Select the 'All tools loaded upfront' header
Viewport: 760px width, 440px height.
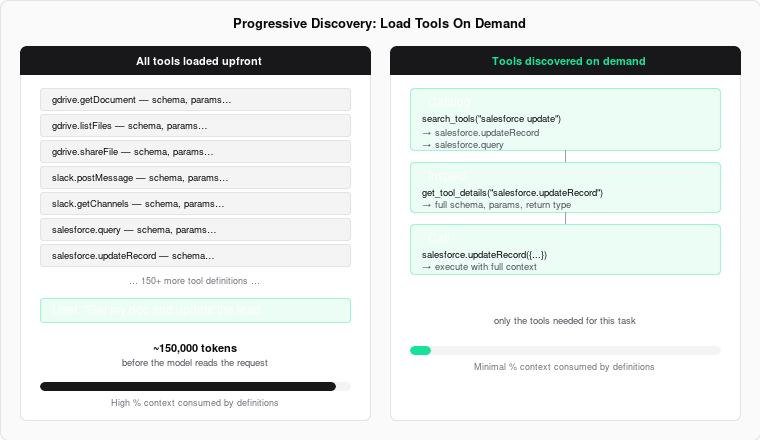[x=195, y=61]
